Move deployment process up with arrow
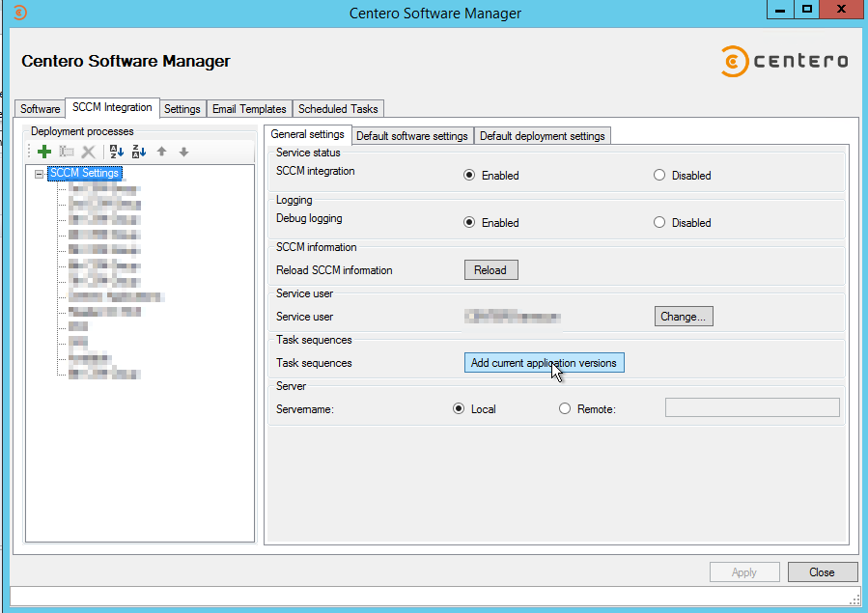 pos(161,152)
